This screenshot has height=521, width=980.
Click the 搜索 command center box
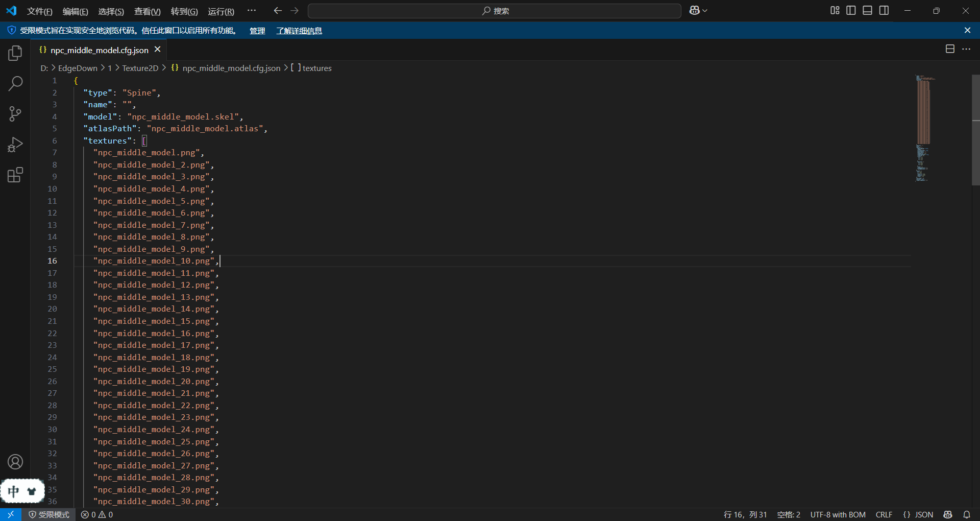495,11
